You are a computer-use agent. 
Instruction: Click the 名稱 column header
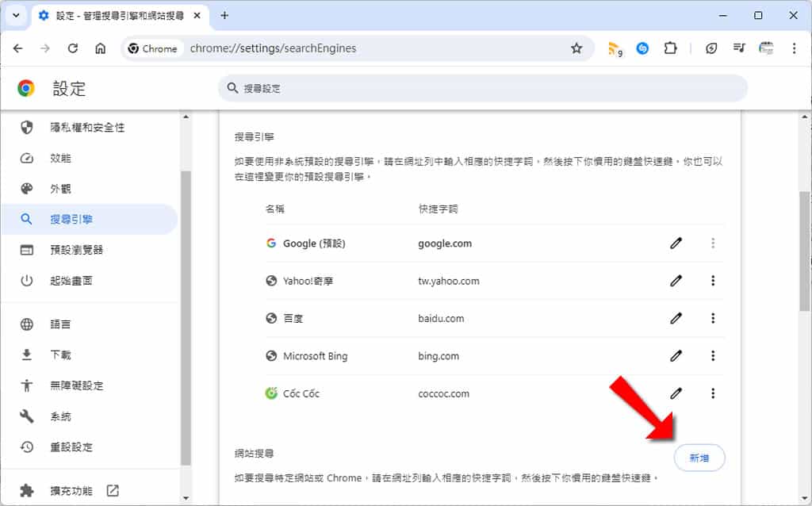275,209
